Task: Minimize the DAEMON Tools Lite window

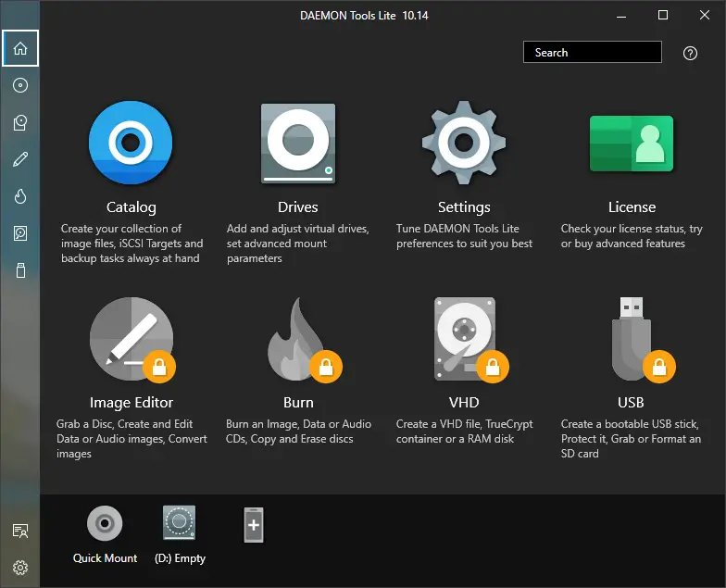Action: point(621,16)
